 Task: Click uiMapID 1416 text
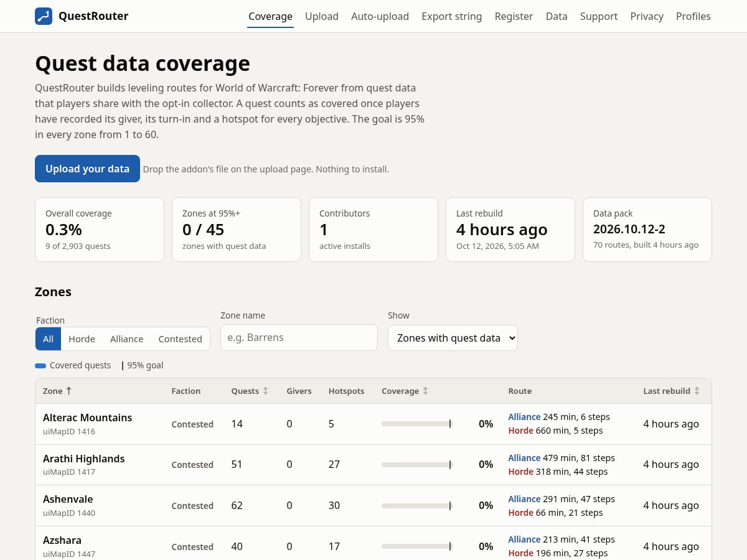pos(69,431)
